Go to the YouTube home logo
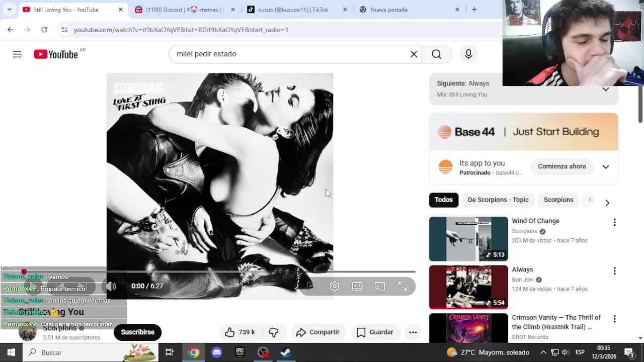Image resolution: width=644 pixels, height=362 pixels. [x=56, y=54]
